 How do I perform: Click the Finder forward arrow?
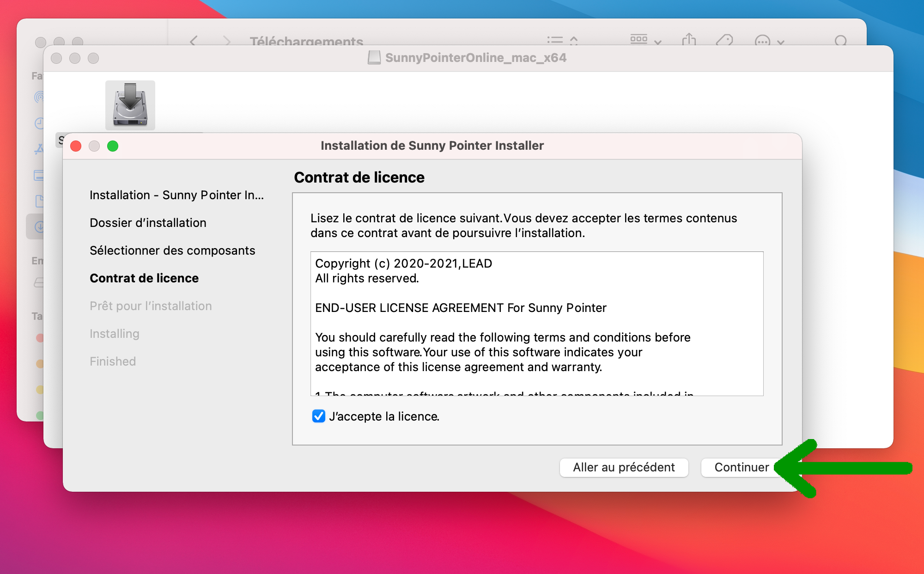226,41
